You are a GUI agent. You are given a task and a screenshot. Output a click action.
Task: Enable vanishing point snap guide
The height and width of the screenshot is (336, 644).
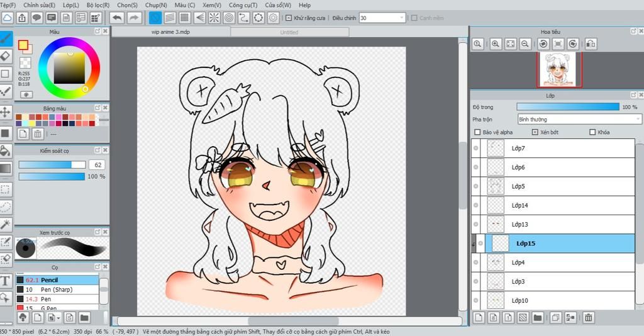pos(199,18)
